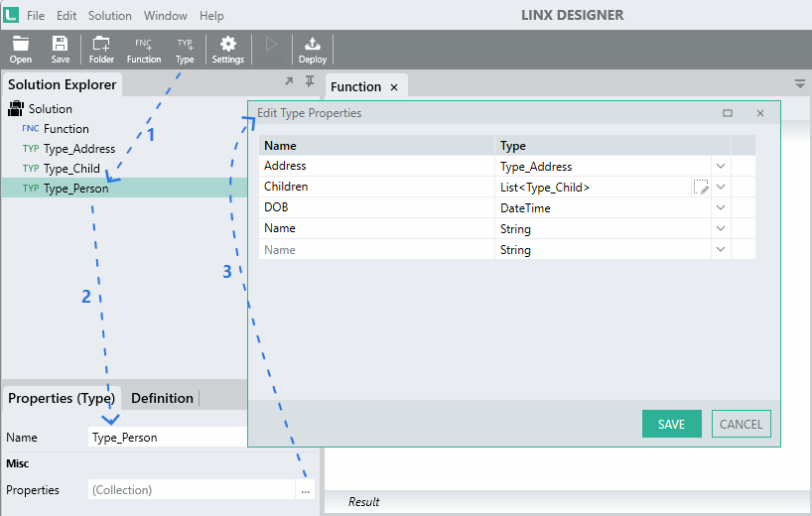Expand the DOB type dropdown
812x516 pixels.
[x=721, y=207]
